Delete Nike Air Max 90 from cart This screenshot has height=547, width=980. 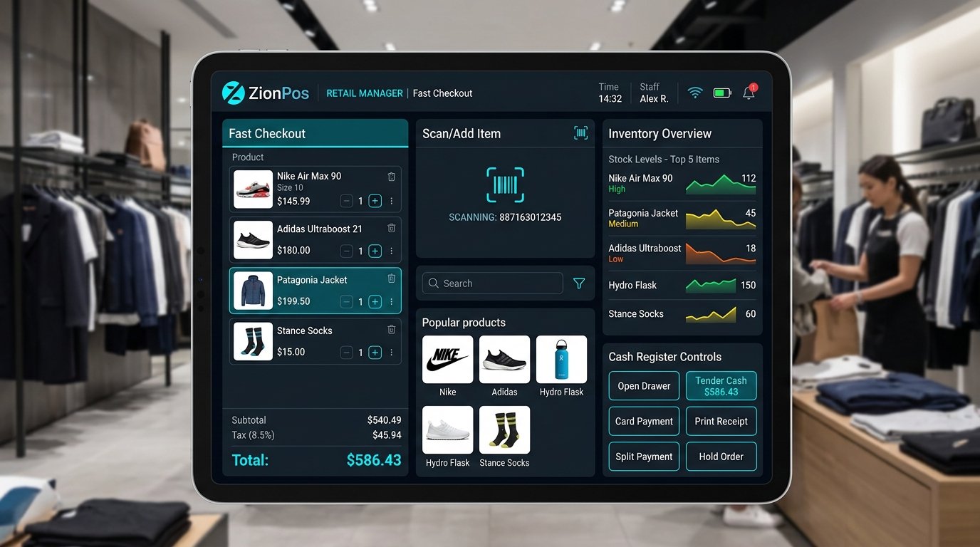pos(391,177)
